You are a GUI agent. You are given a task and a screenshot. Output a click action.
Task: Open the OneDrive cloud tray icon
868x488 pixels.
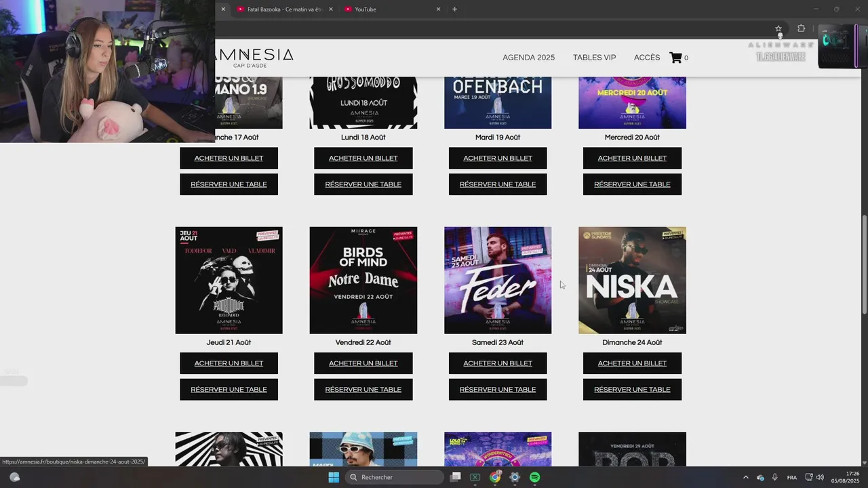tap(760, 477)
